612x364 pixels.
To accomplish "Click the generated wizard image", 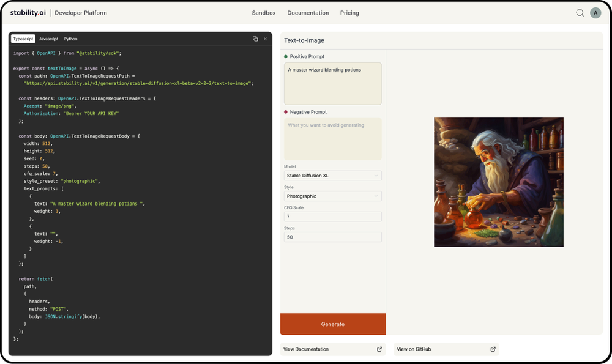I will coord(498,182).
